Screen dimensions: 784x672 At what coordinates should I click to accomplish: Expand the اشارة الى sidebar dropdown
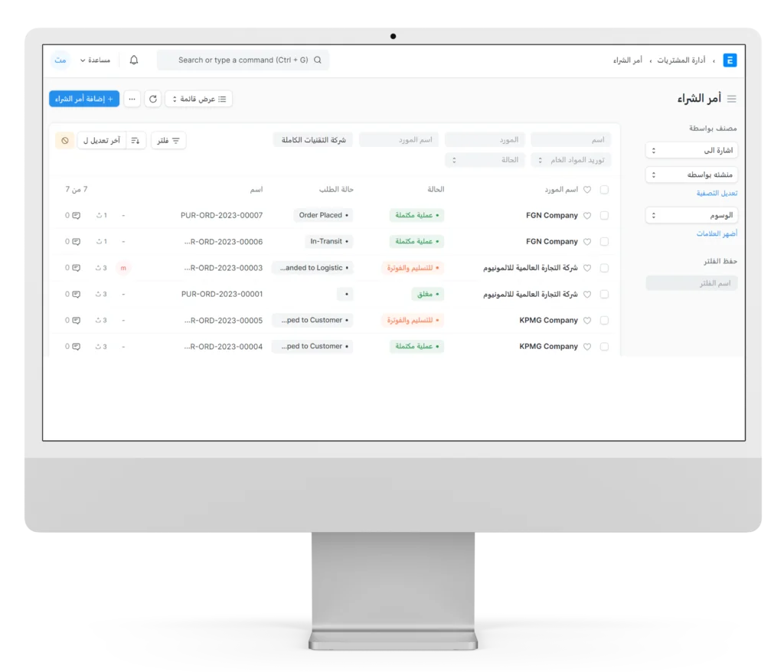[x=691, y=151]
